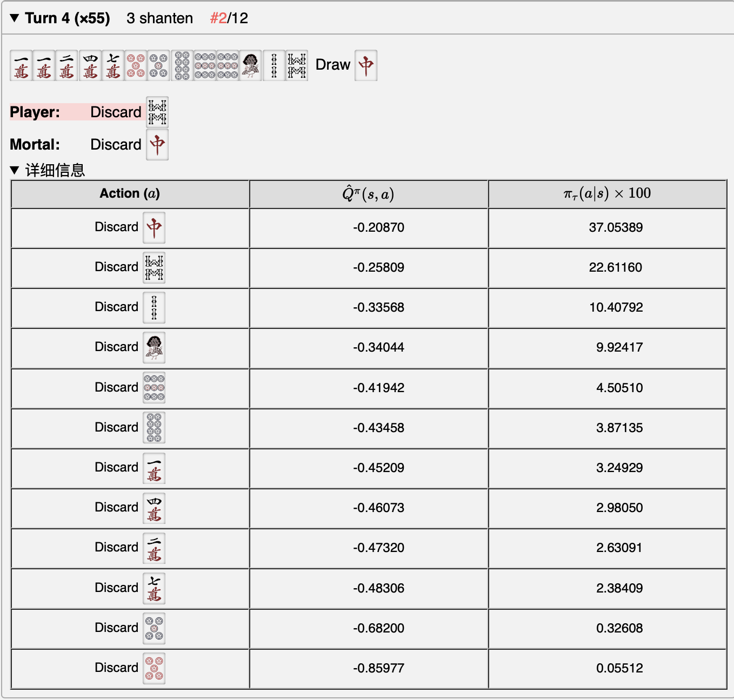
Task: Select the probability value 2.38409
Action: pos(619,588)
